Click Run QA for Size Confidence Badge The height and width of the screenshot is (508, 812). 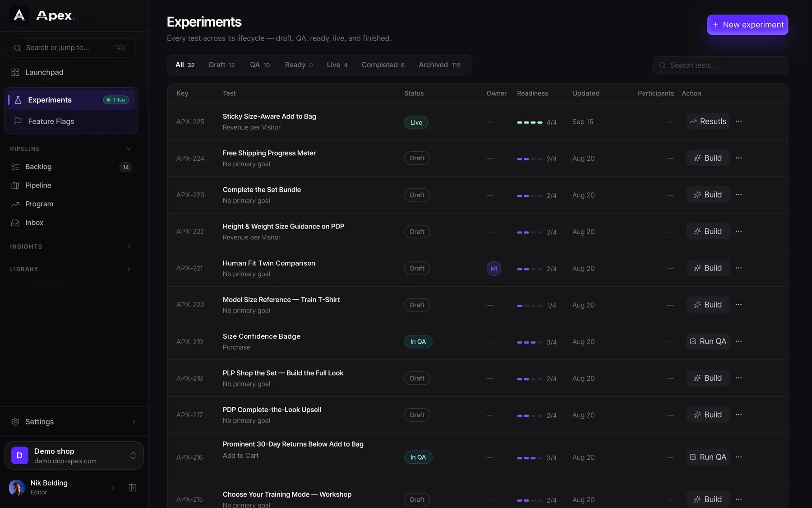tap(708, 341)
